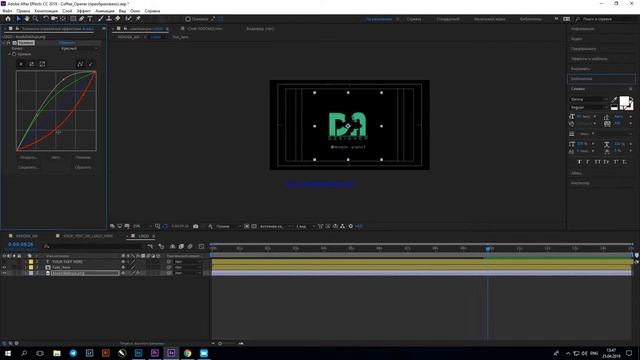Select the Rectangle shape tool
Viewport: 640px width, 360px height.
pos(73,19)
